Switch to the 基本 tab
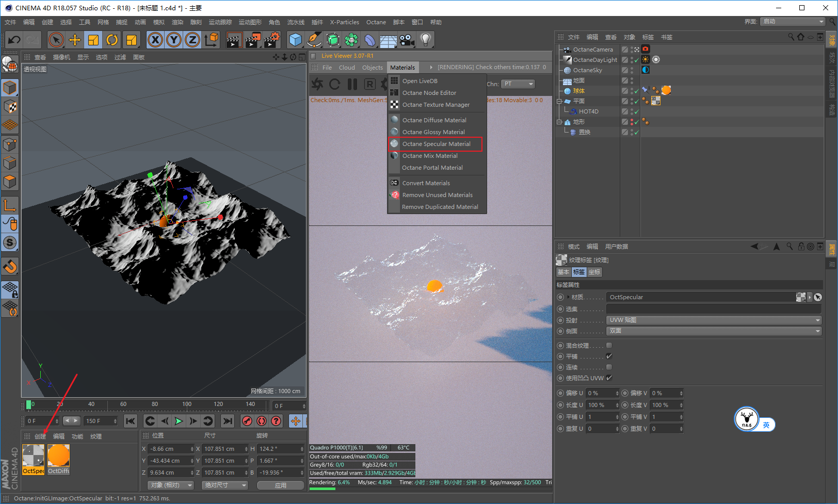The image size is (838, 504). [563, 272]
